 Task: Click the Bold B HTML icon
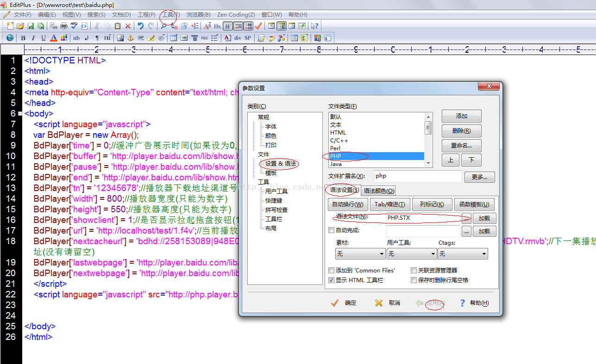coord(23,37)
